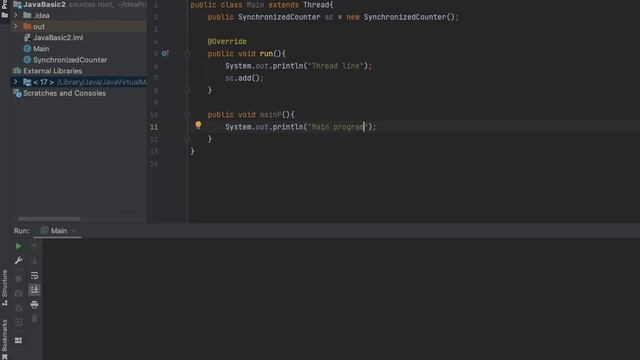Click the 'Thread' superclass name on line 1

point(316,5)
